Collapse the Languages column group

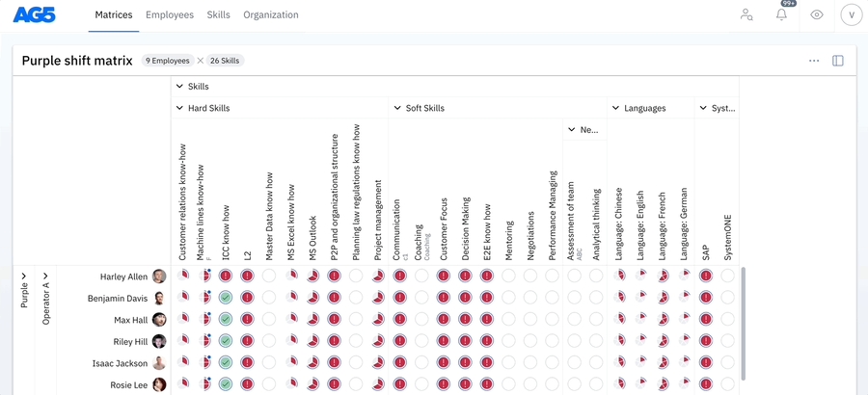pos(615,109)
